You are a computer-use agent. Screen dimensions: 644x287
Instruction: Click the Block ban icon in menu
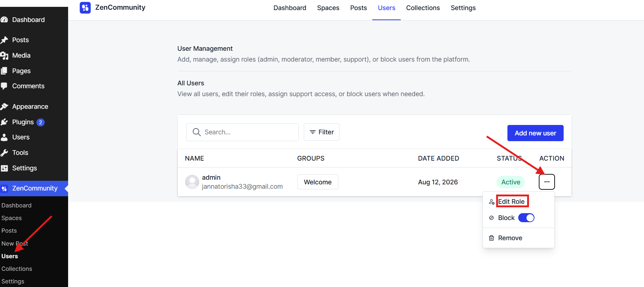(x=492, y=218)
